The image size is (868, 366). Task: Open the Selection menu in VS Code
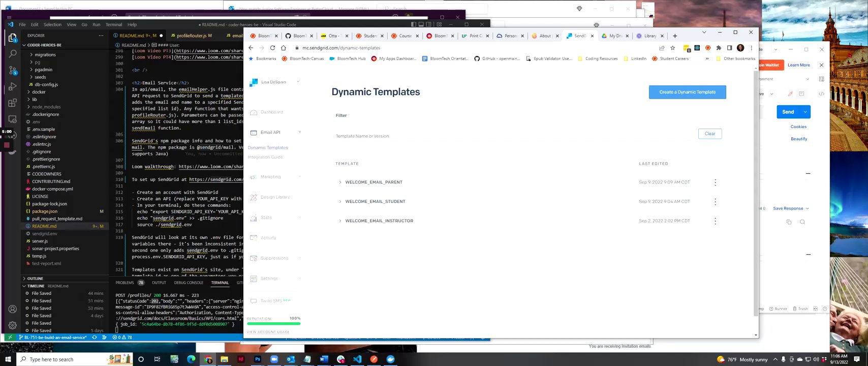pos(52,24)
